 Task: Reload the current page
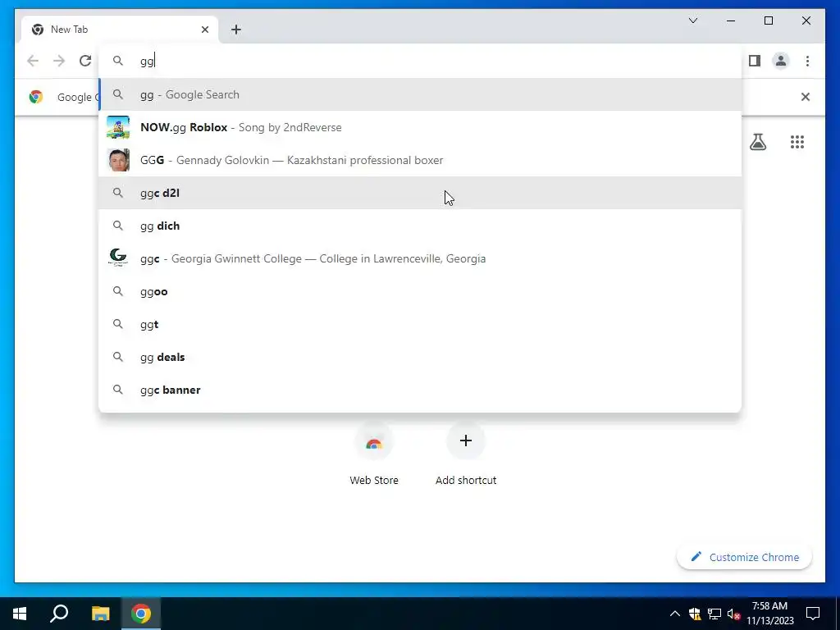(85, 61)
